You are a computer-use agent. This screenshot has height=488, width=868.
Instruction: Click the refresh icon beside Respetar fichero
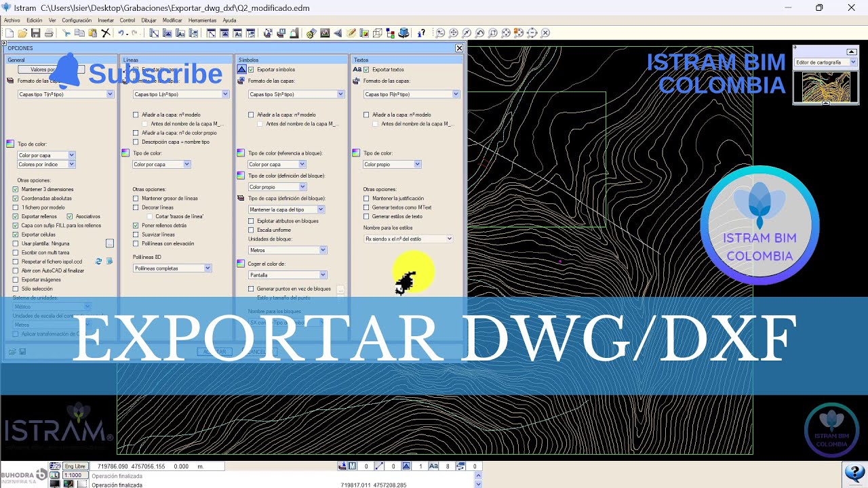98,261
